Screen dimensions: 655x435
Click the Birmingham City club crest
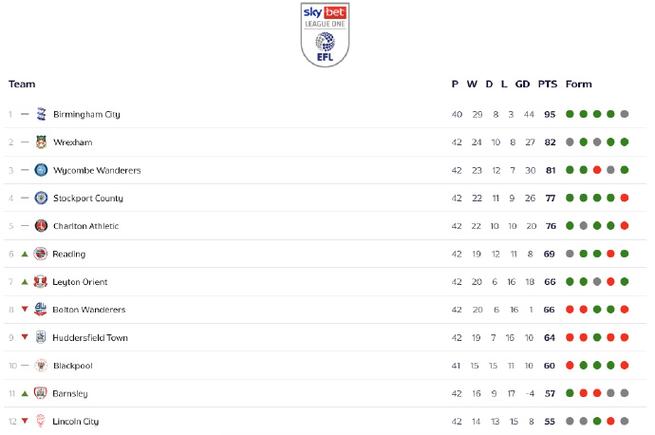tap(41, 114)
